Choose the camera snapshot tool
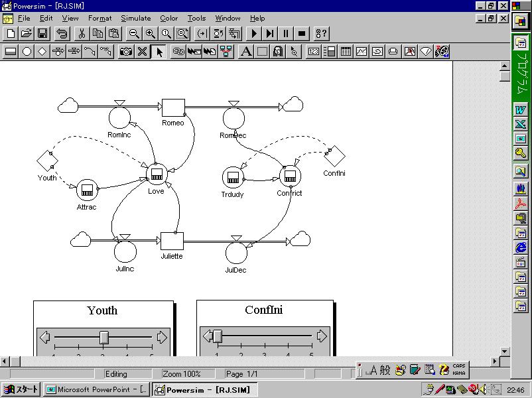Viewport: 532px width, 398px height. (126, 52)
